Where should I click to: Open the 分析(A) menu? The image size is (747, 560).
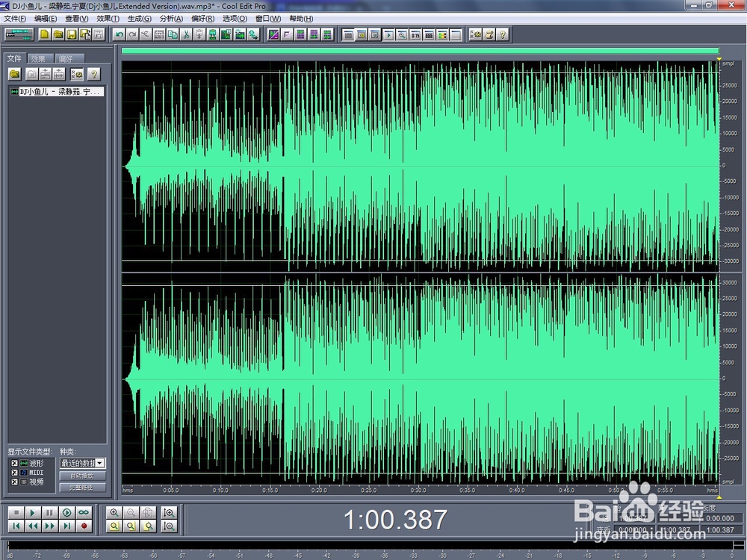[x=171, y=19]
